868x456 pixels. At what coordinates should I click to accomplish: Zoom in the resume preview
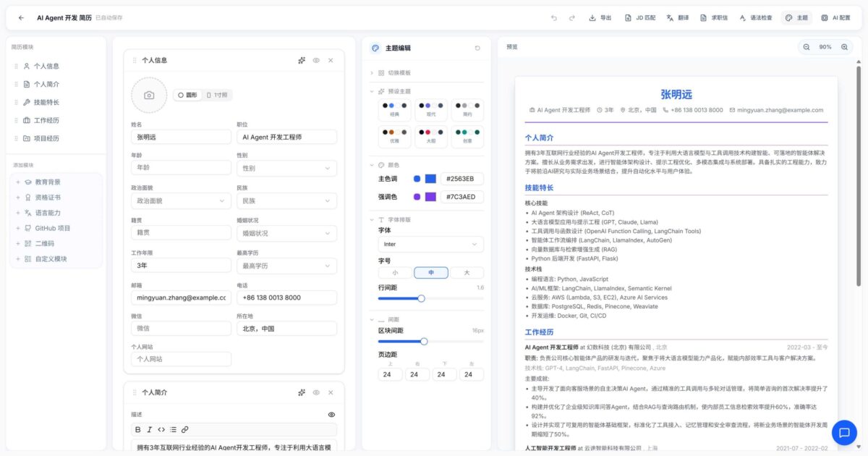click(x=844, y=47)
